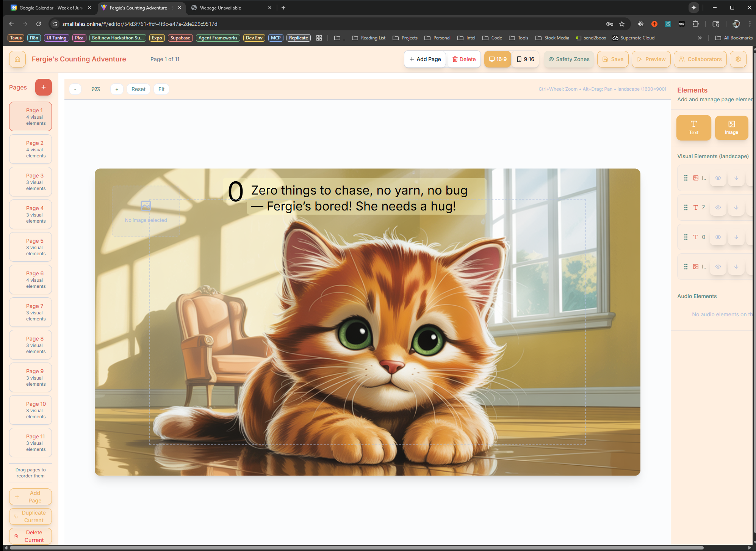Add an Image element from the Elements panel

coord(731,128)
